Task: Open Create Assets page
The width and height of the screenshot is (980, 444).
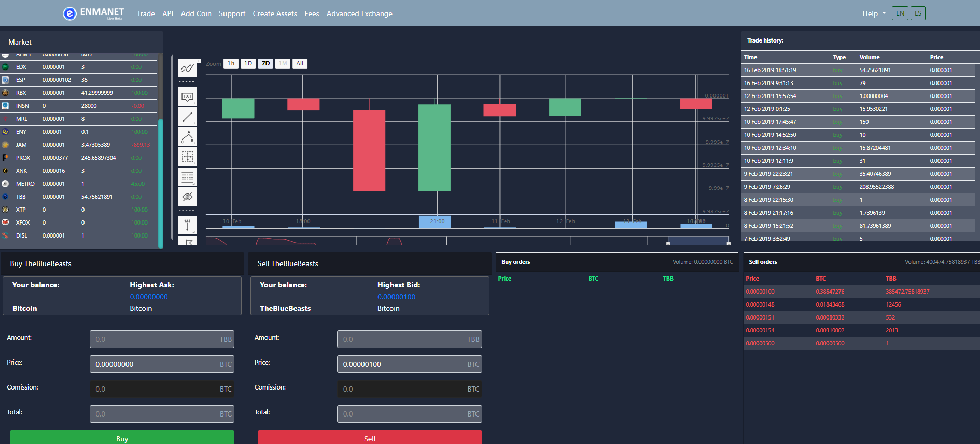Action: pos(275,13)
